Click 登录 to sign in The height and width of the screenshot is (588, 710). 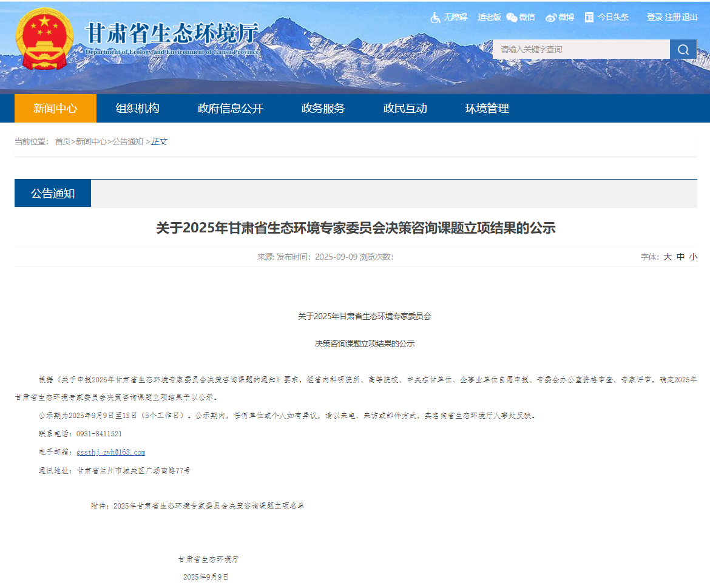pos(654,18)
